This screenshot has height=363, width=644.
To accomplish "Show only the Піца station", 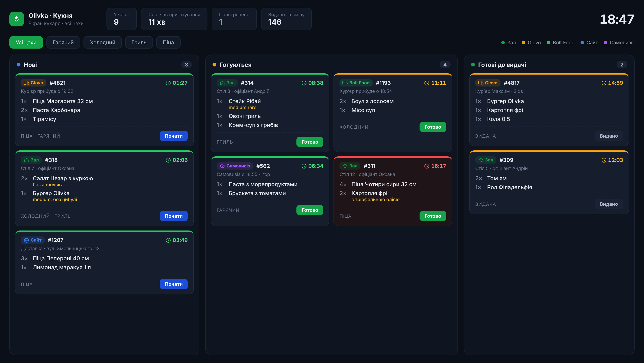I will [x=168, y=42].
